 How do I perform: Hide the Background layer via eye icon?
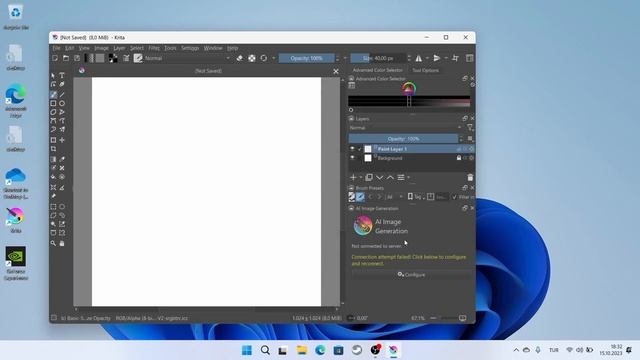click(352, 158)
